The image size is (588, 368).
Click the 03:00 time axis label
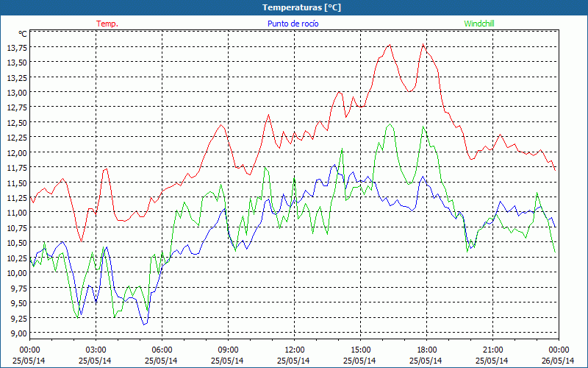point(96,350)
